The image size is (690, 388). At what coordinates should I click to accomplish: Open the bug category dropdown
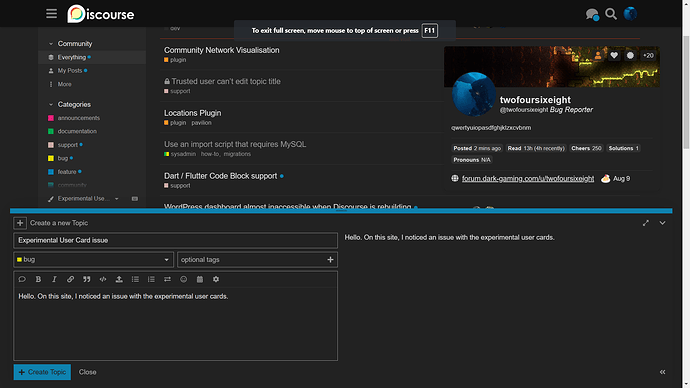[93, 260]
